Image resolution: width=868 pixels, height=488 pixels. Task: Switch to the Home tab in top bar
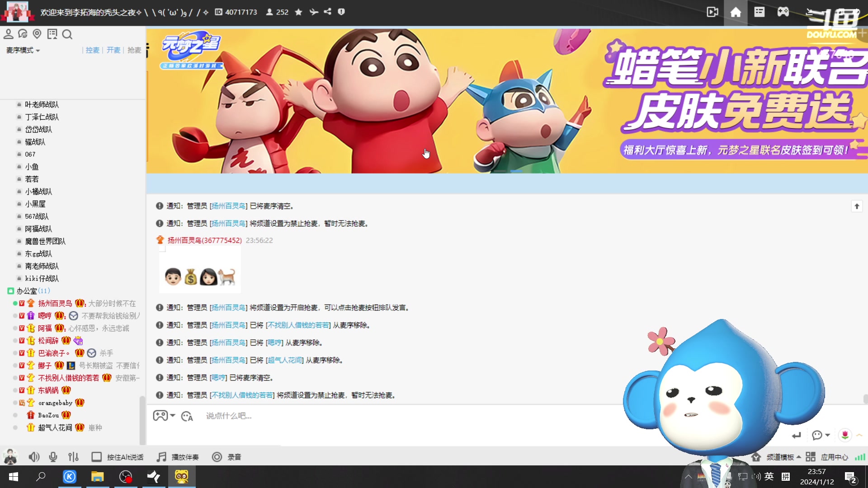coord(736,12)
